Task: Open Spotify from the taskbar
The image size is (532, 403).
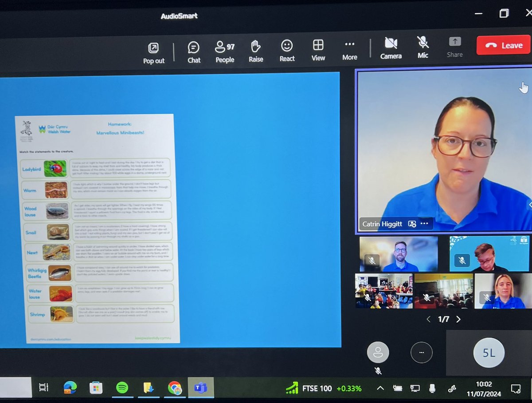Action: tap(122, 388)
